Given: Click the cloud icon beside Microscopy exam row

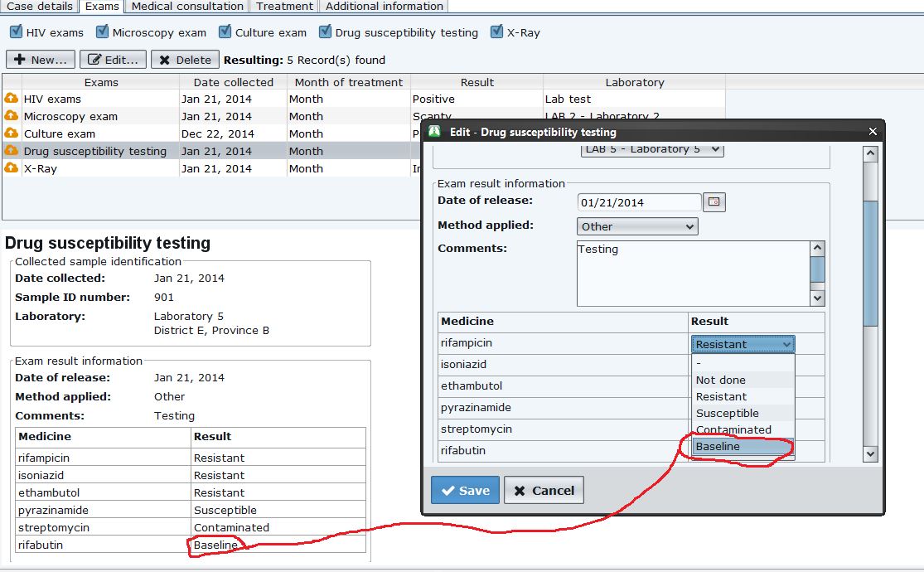Looking at the screenshot, I should click(12, 115).
